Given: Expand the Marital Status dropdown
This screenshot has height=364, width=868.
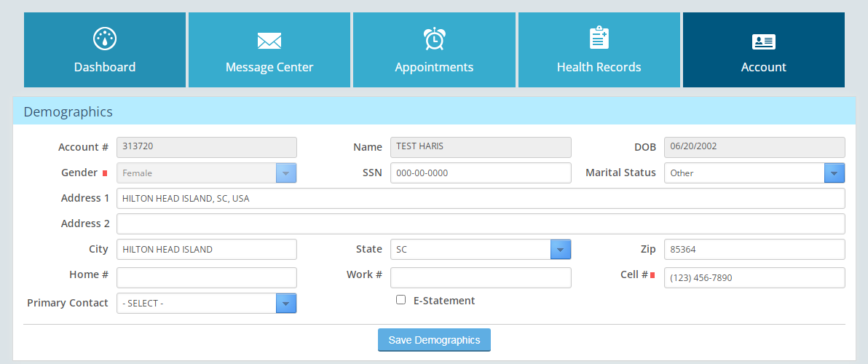Looking at the screenshot, I should point(754,173).
